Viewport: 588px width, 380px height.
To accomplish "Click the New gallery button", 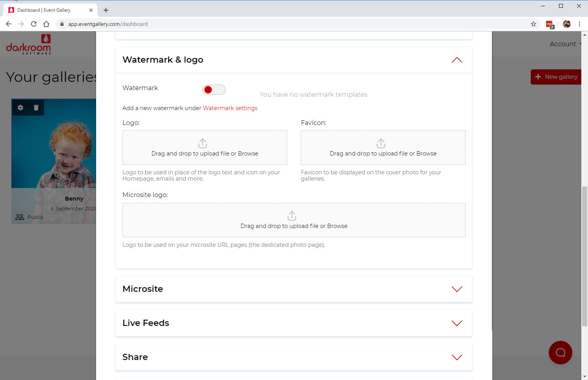I will (556, 77).
